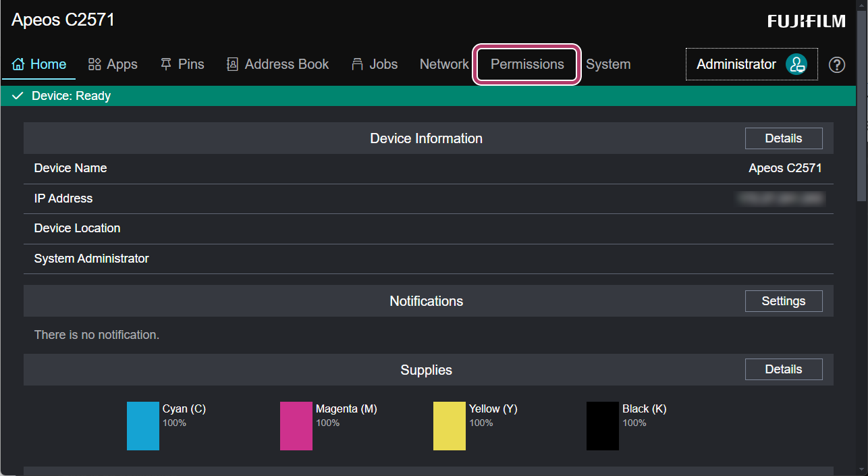Click the Yellow toner level swatch
868x476 pixels.
450,426
